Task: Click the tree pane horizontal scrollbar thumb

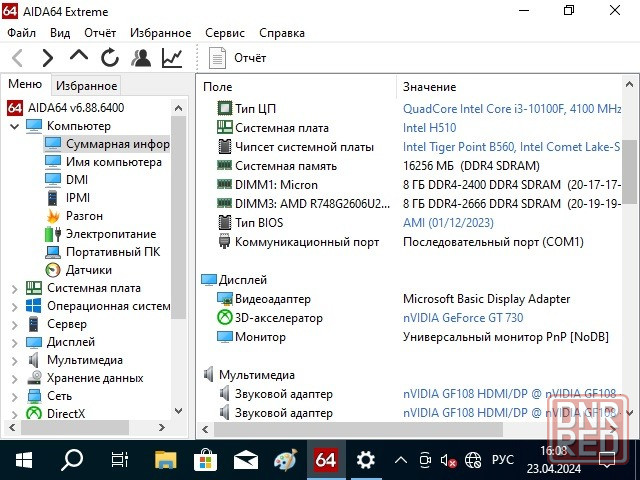Action: (75, 428)
